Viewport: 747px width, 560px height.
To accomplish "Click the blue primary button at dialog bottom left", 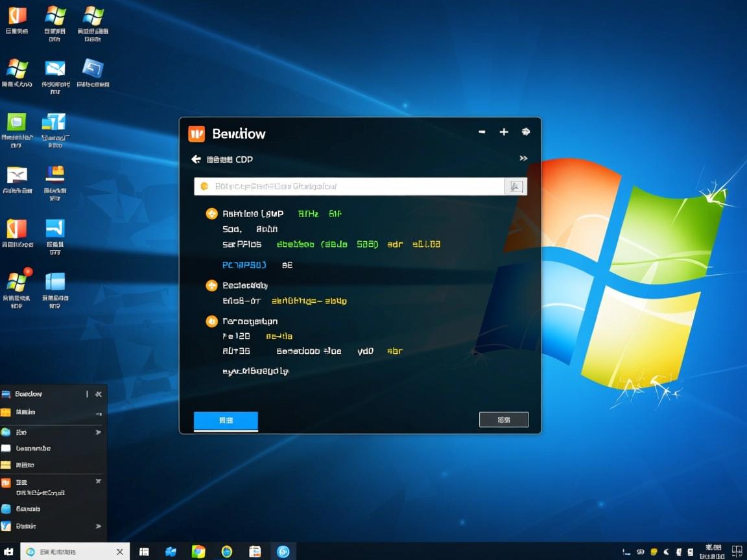I will point(226,421).
